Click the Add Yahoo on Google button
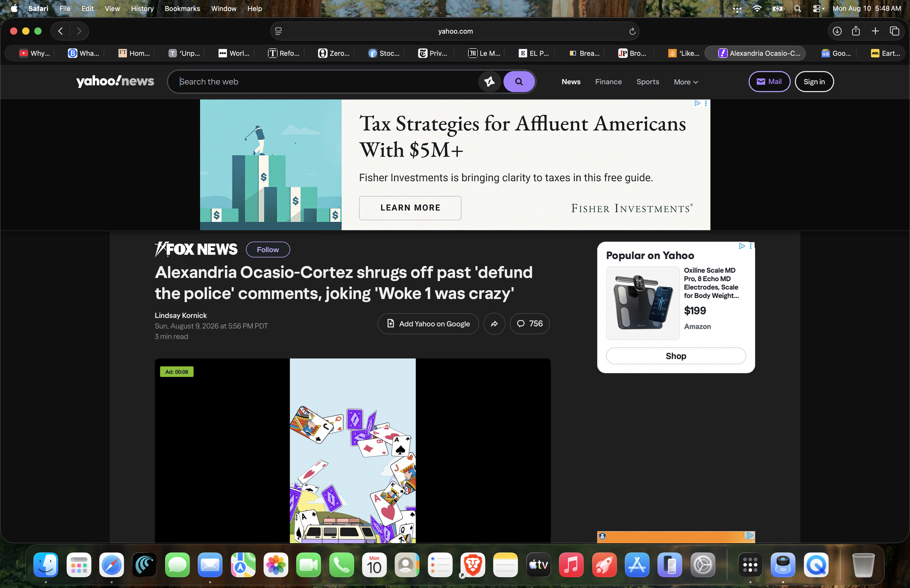Image resolution: width=910 pixels, height=588 pixels. point(428,324)
